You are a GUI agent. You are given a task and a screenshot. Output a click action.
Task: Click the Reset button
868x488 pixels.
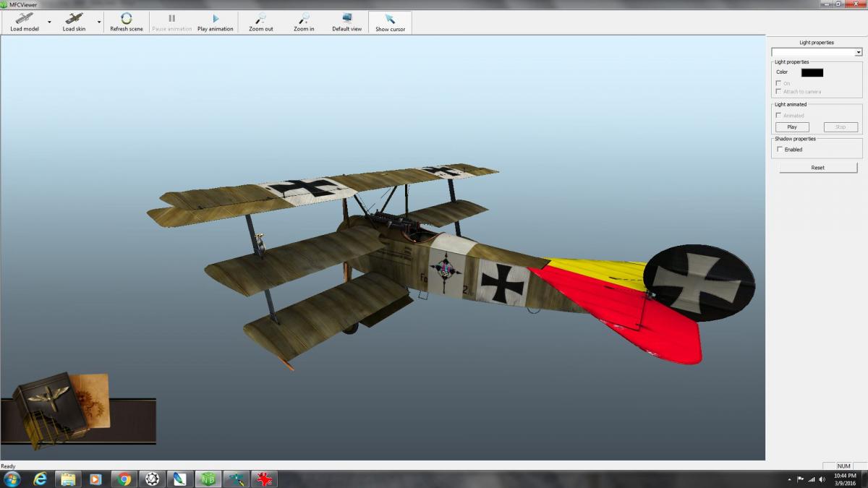[x=817, y=168]
